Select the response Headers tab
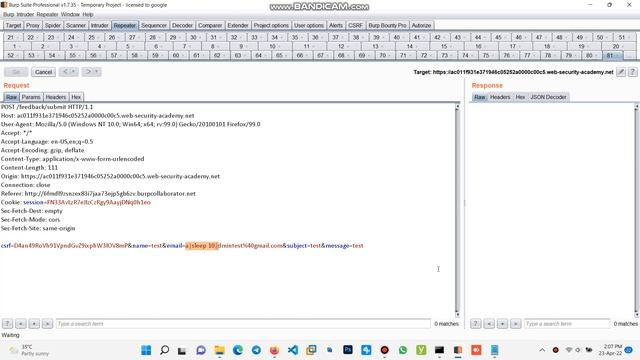 pos(500,97)
